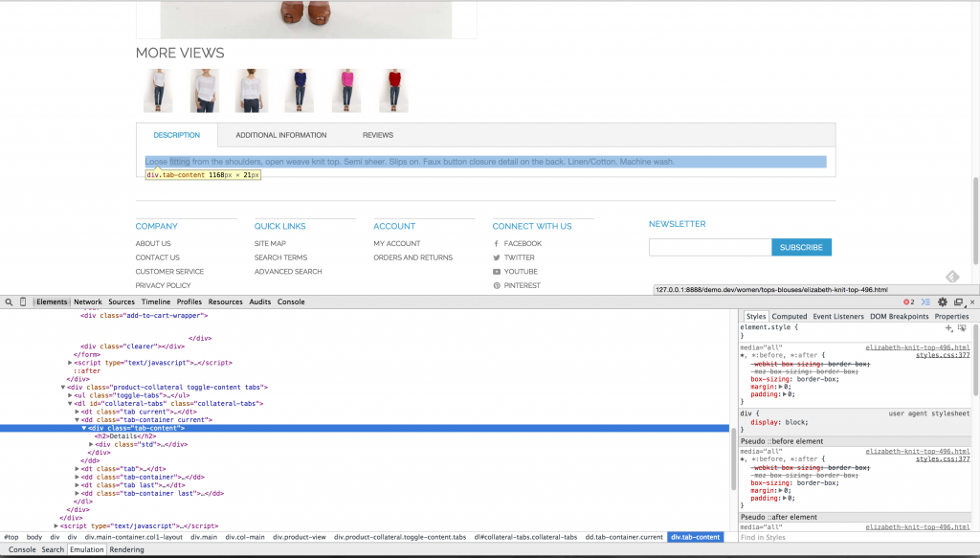Add a new style rule with plus icon

click(948, 327)
